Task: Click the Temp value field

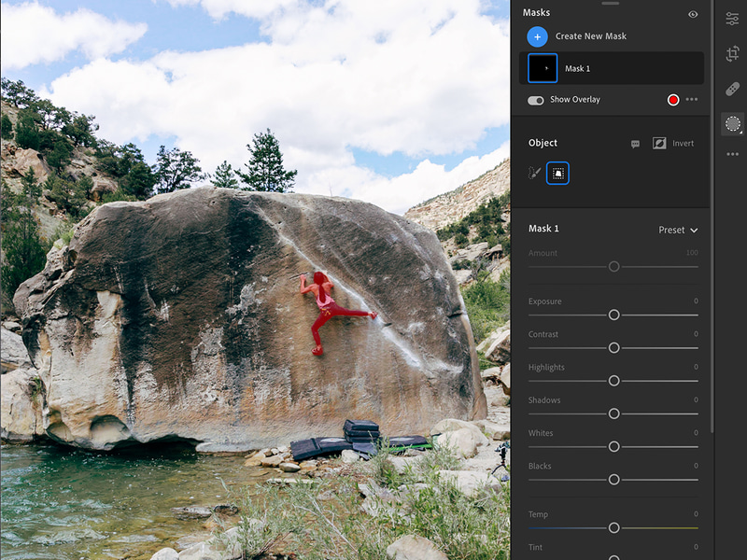Action: coord(696,514)
